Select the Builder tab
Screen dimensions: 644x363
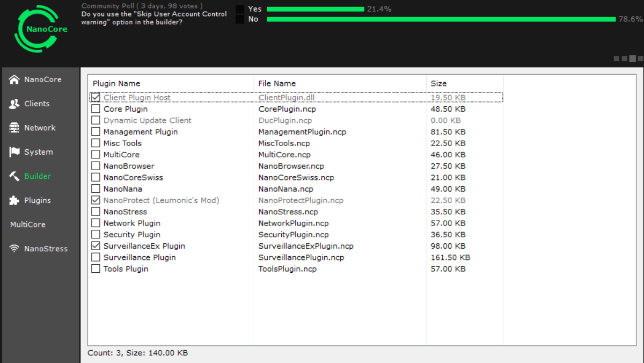pos(40,176)
